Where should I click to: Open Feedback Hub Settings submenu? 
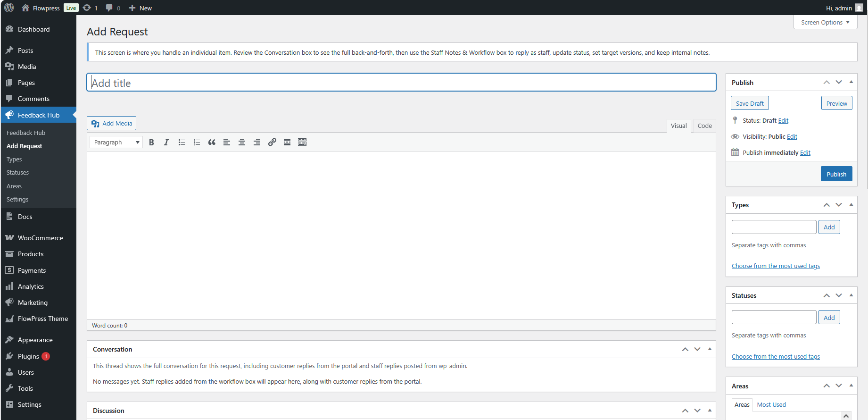pyautogui.click(x=17, y=200)
